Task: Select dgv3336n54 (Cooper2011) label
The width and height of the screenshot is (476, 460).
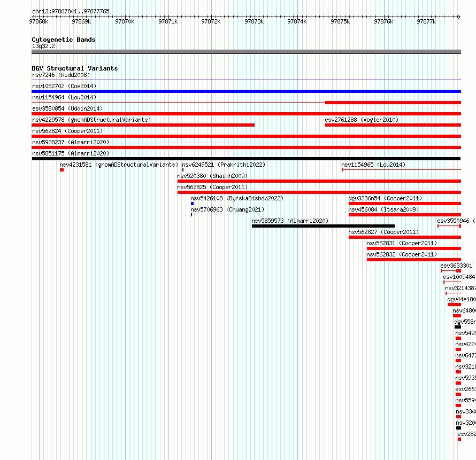Action: click(x=385, y=198)
